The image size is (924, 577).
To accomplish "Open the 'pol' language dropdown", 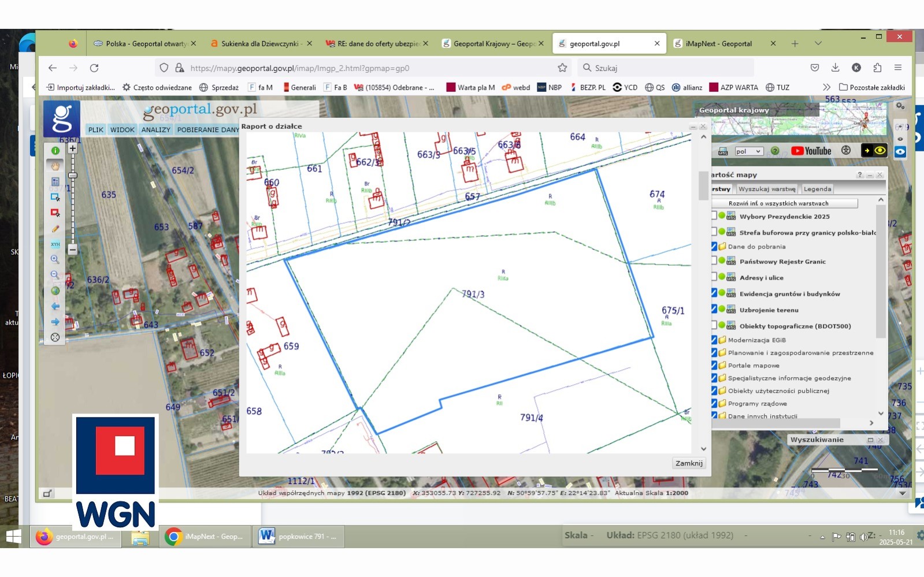I will coord(748,151).
